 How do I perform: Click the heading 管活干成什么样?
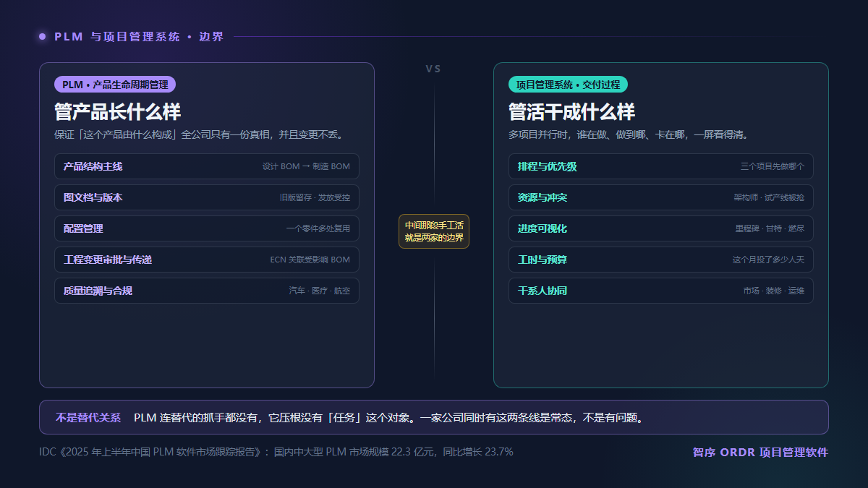(571, 112)
